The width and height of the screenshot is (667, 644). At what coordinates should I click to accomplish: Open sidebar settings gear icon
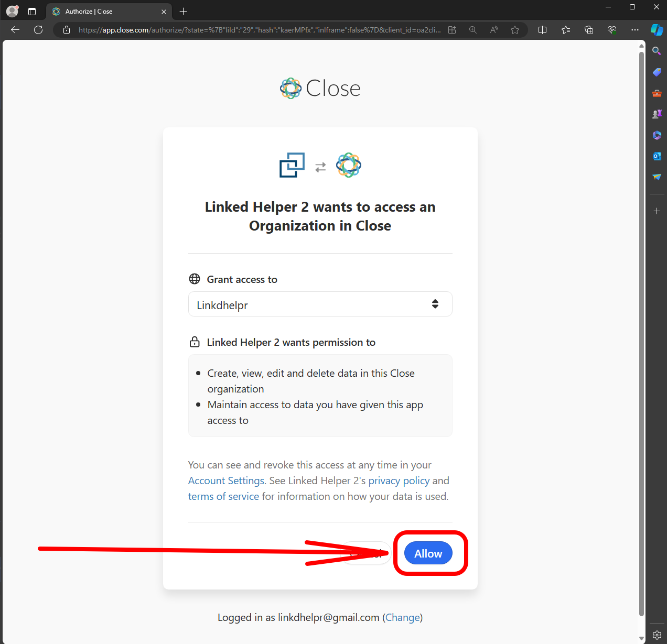[x=657, y=635]
